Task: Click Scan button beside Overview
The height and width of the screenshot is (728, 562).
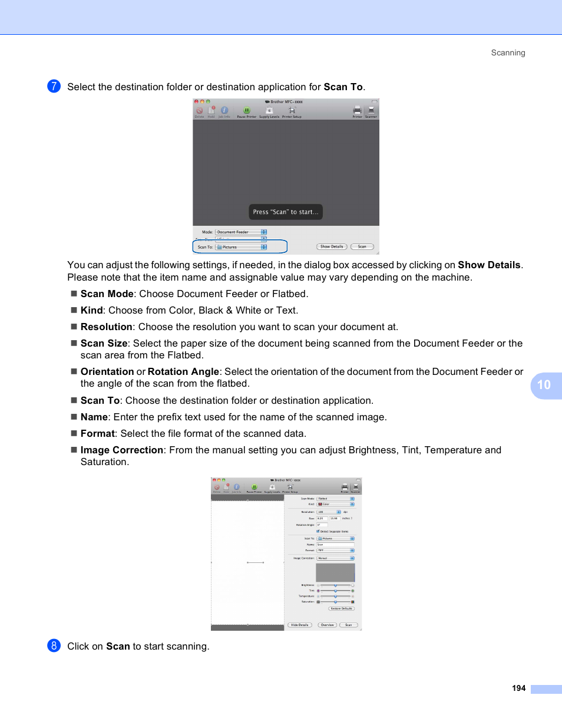Action: [x=349, y=625]
